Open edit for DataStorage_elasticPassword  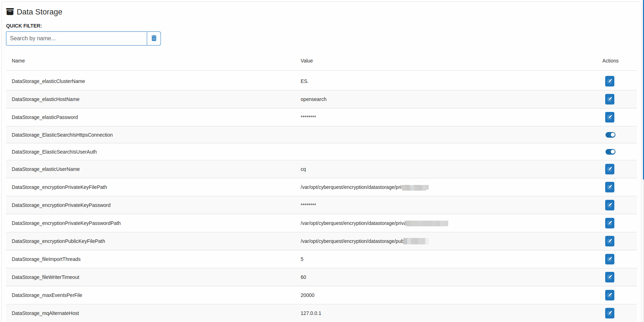(x=609, y=117)
